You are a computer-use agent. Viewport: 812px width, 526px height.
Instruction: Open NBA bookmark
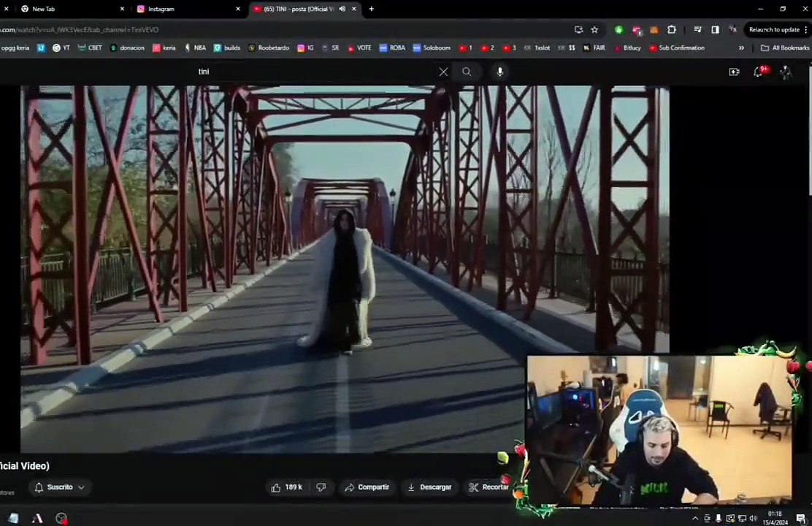[x=195, y=47]
